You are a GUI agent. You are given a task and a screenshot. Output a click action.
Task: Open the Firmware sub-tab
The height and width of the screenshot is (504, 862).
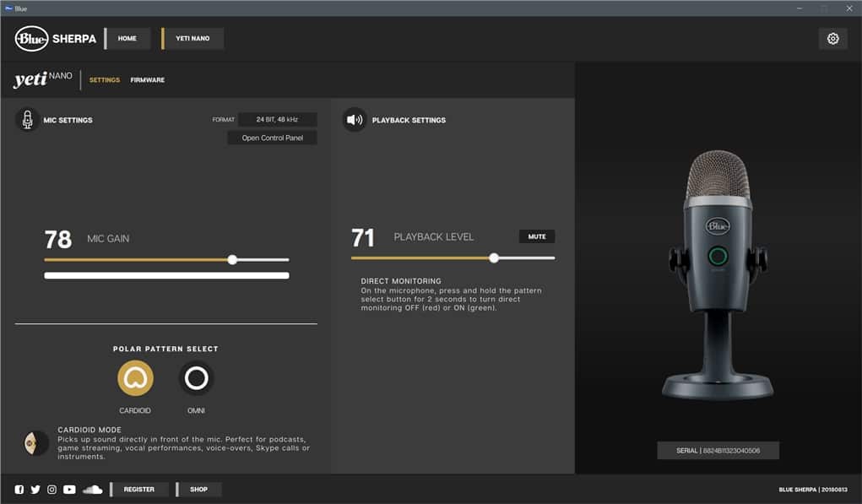[148, 79]
